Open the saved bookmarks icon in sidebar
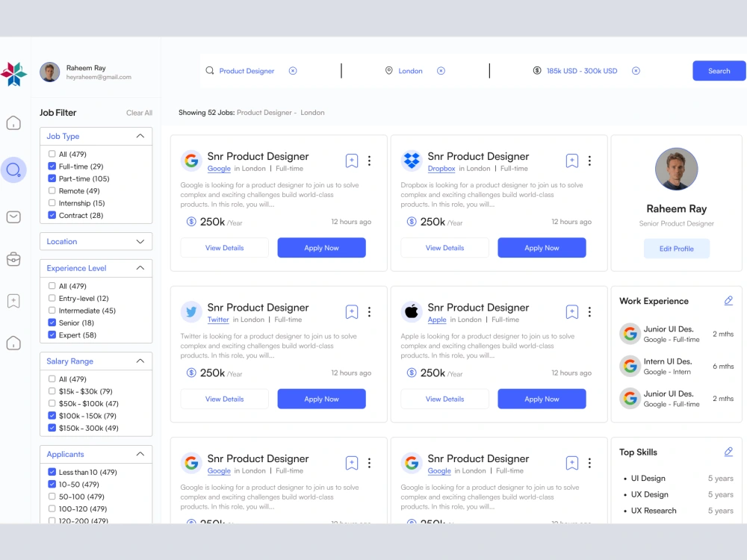Viewport: 747px width, 560px height. [x=13, y=301]
